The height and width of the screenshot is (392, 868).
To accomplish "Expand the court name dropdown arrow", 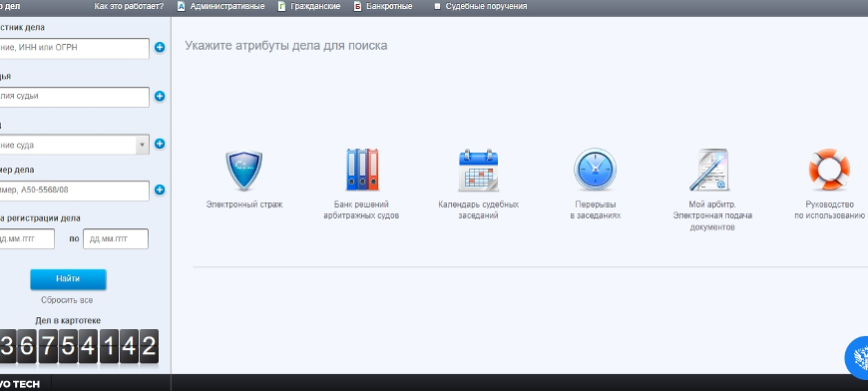I will pos(143,145).
